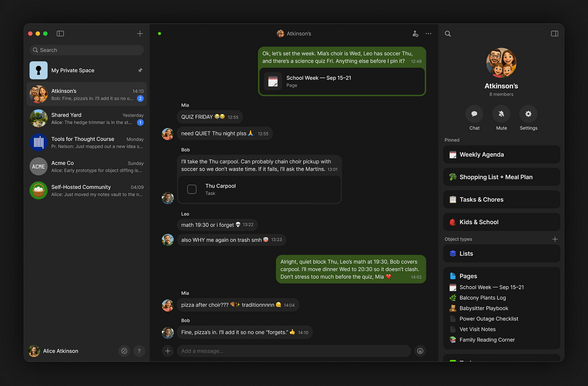Toggle the right sidebar panel icon
The height and width of the screenshot is (386, 588).
[554, 33]
